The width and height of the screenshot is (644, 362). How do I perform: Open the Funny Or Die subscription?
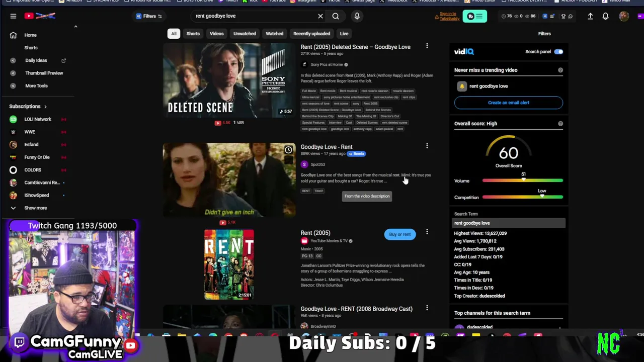(x=38, y=157)
